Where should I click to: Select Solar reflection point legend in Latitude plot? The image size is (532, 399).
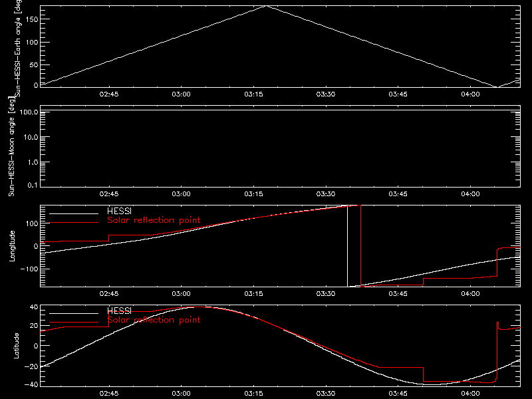[x=154, y=320]
